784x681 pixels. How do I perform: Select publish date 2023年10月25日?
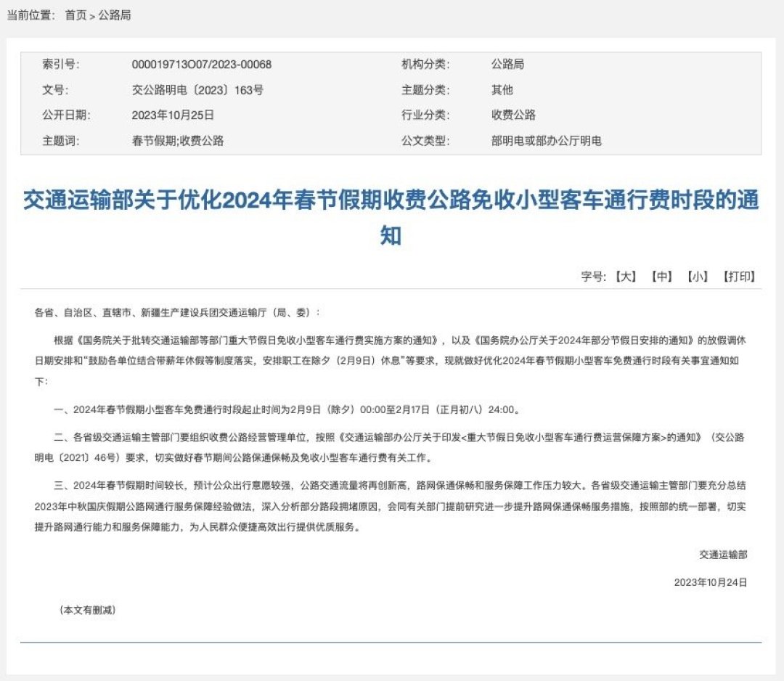tap(173, 115)
